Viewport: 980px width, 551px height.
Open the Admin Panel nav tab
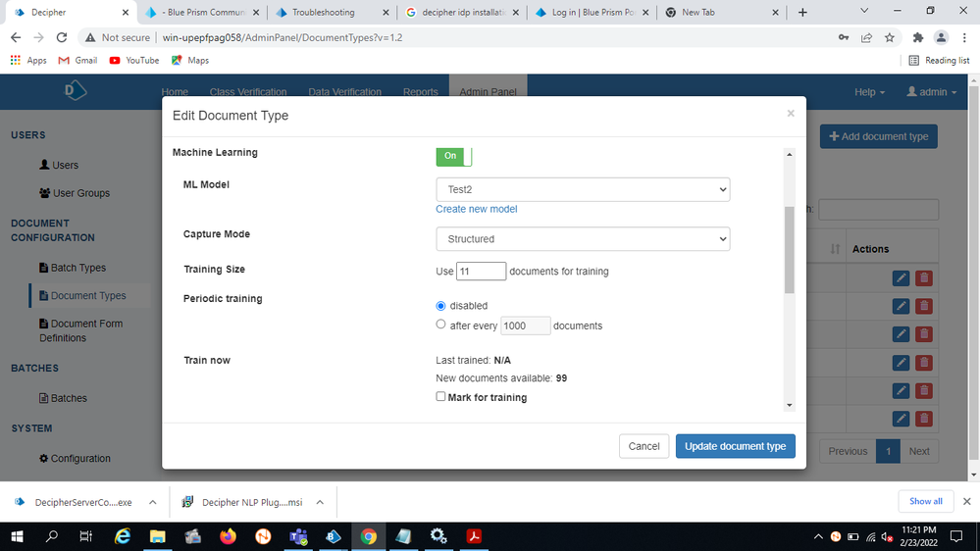[489, 91]
